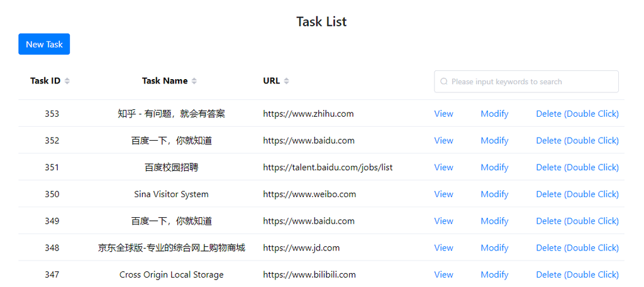Sort the table by Task ID
Viewport: 644px width, 287px height.
(x=67, y=81)
